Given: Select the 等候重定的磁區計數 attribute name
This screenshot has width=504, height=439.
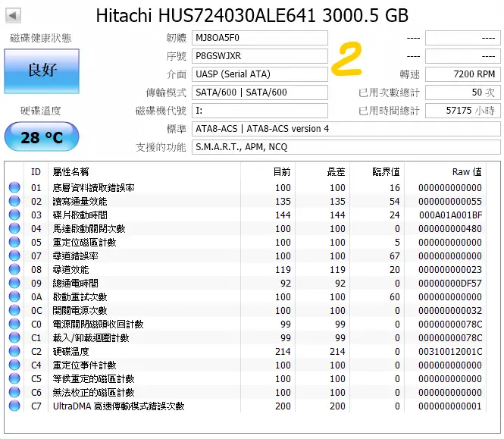Looking at the screenshot, I should [93, 379].
